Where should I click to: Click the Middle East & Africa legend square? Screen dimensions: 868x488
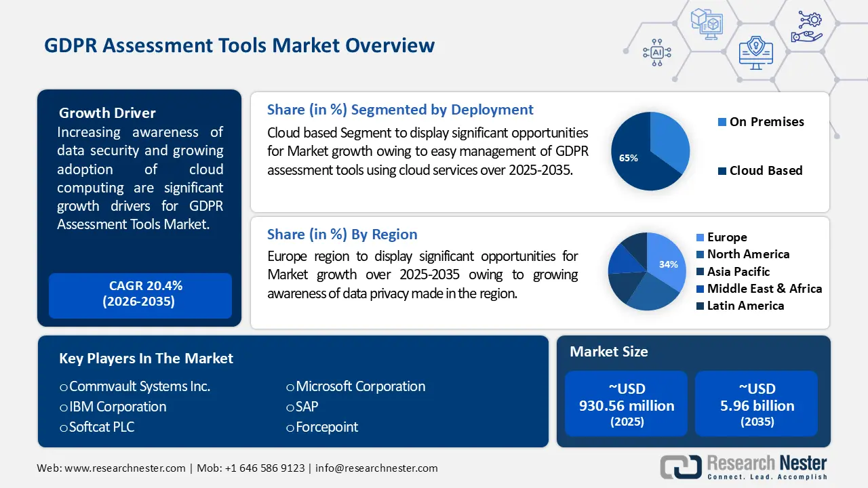click(x=700, y=289)
